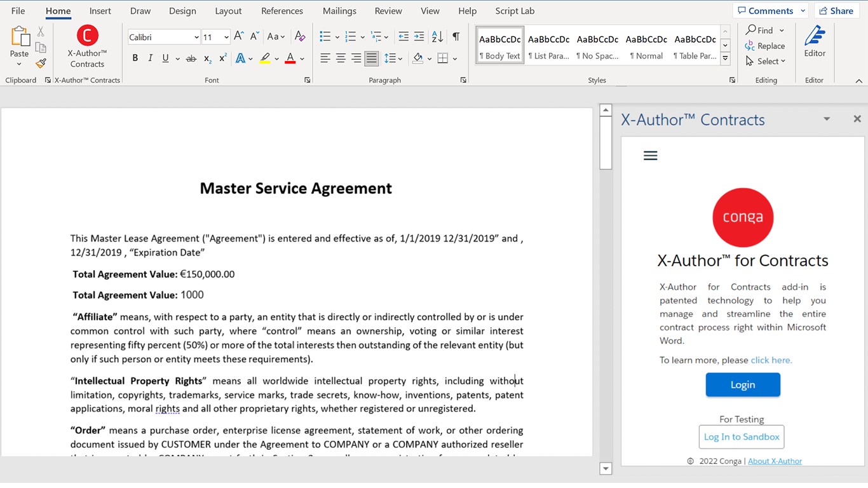Open the File tab
The height and width of the screenshot is (488, 868).
[18, 11]
